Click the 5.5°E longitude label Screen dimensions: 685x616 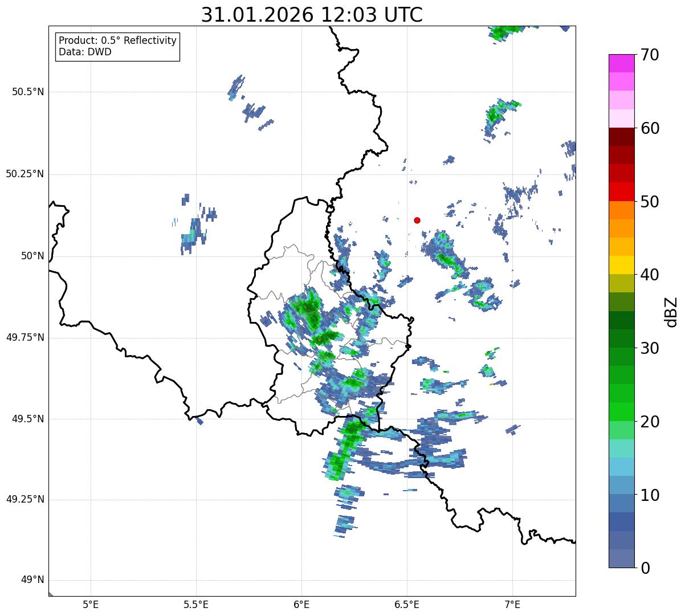point(196,605)
